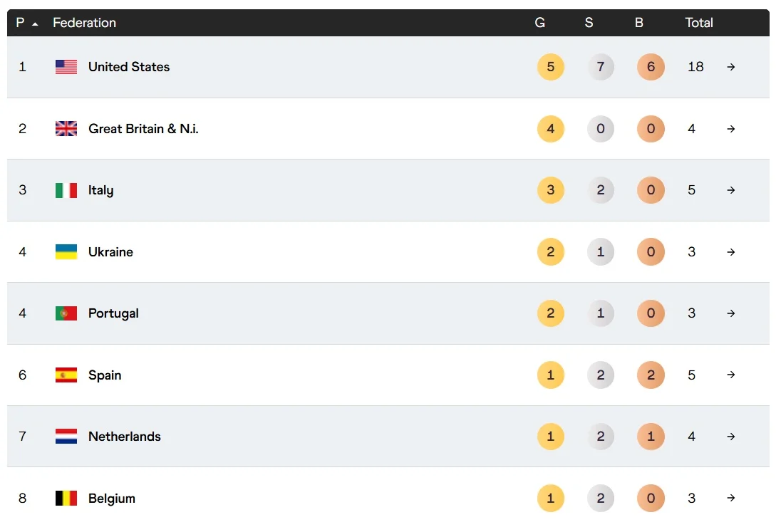The width and height of the screenshot is (776, 532).
Task: Click the Italy flag icon
Action: click(x=66, y=190)
